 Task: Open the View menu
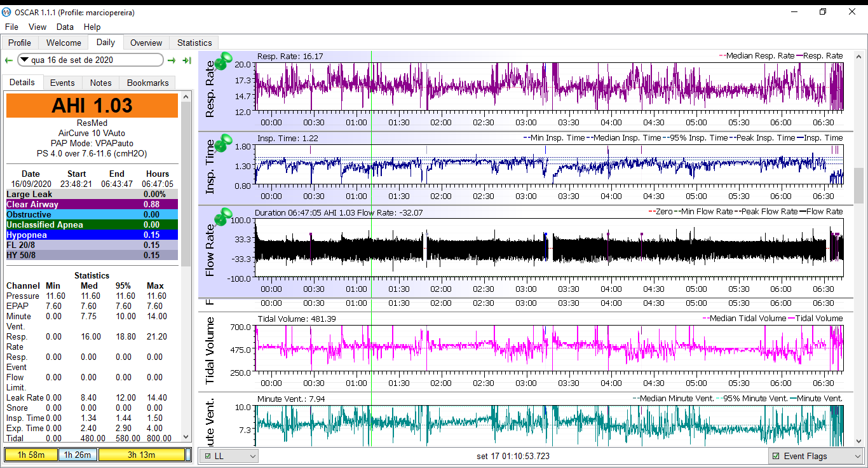pyautogui.click(x=37, y=27)
